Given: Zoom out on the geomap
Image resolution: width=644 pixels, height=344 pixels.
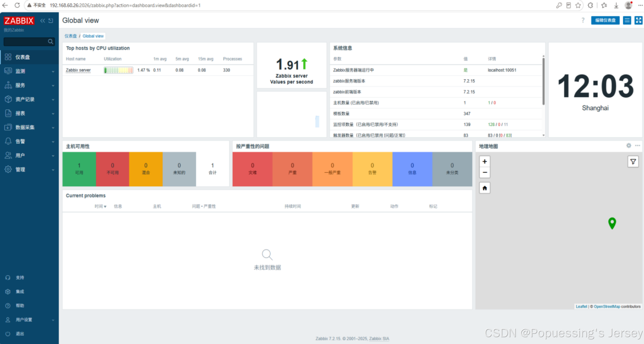Looking at the screenshot, I should click(485, 172).
